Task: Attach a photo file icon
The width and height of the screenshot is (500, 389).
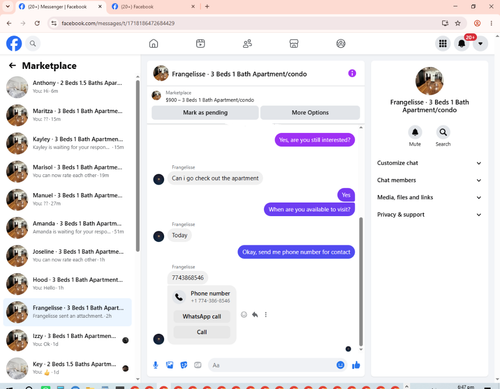Action: point(170,365)
